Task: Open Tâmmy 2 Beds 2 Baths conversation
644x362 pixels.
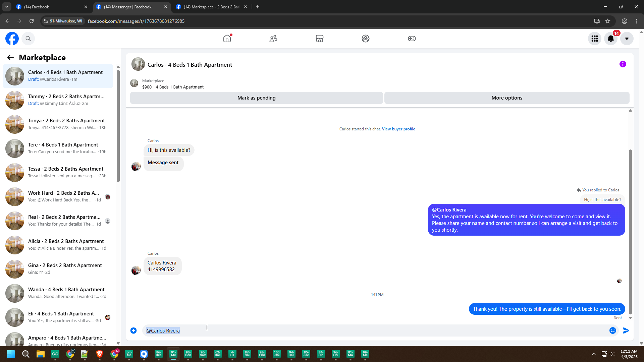Action: pos(58,100)
